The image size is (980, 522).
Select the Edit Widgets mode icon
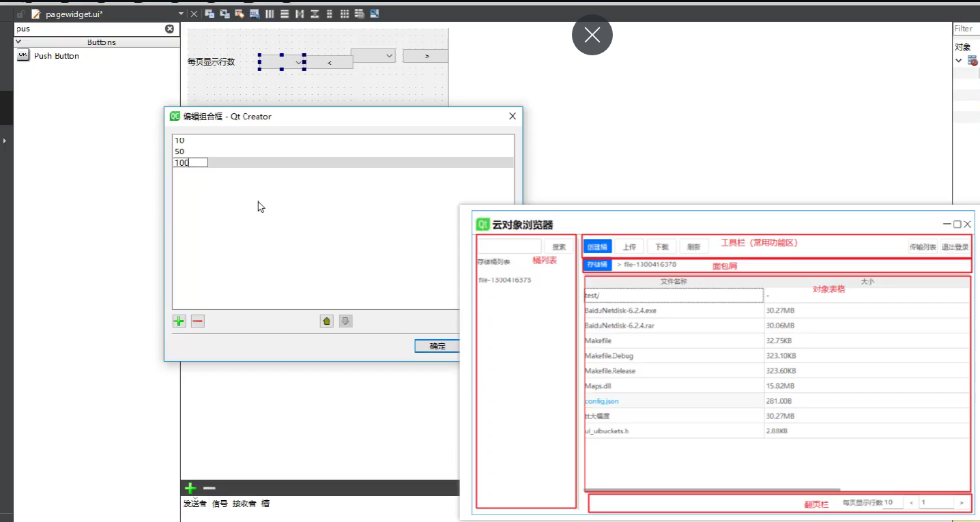[x=210, y=14]
